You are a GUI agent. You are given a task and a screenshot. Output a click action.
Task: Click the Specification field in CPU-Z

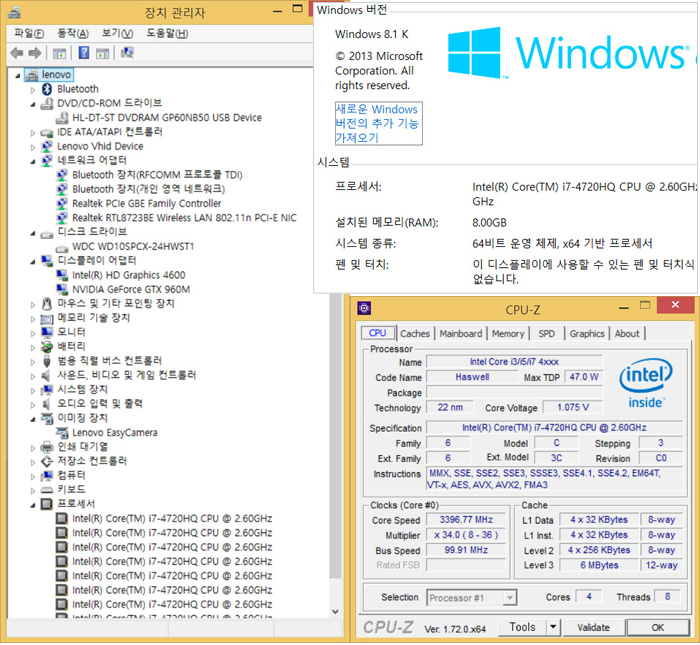coord(554,428)
